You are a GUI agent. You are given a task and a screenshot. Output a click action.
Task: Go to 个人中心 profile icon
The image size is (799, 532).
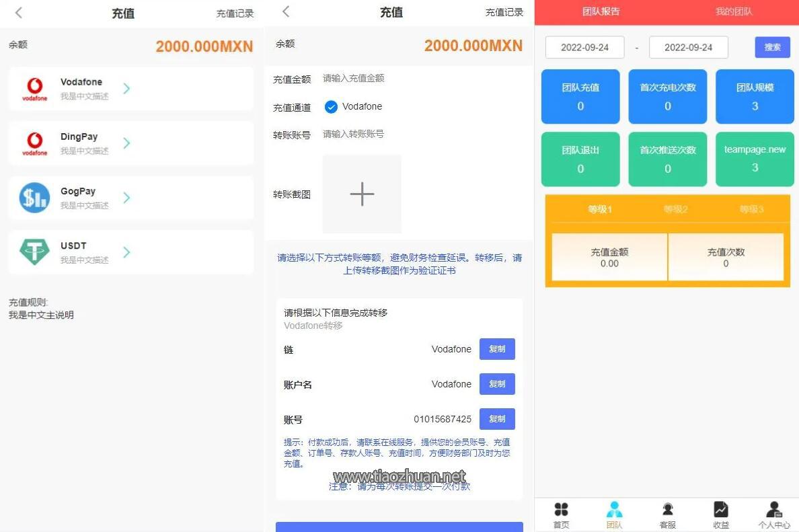(x=773, y=510)
